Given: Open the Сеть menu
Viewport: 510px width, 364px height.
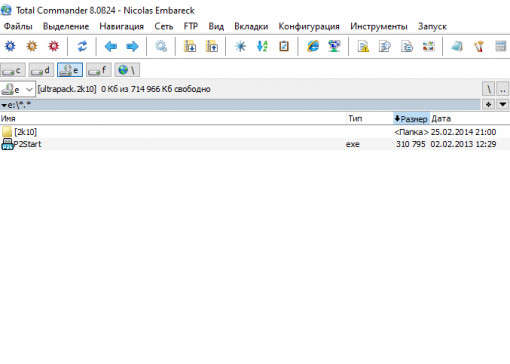Looking at the screenshot, I should [x=163, y=26].
